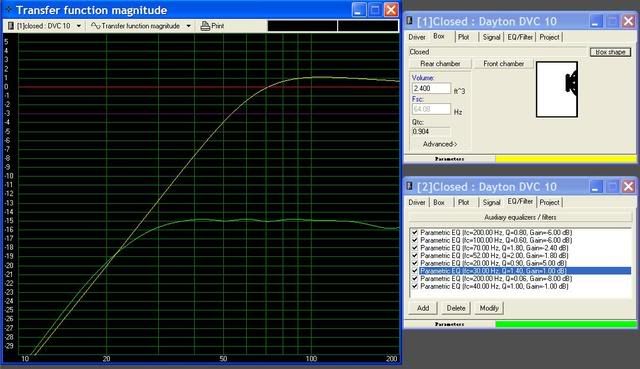The width and height of the screenshot is (640, 369).
Task: Open the Driver tab in window [2]
Action: pyautogui.click(x=417, y=202)
